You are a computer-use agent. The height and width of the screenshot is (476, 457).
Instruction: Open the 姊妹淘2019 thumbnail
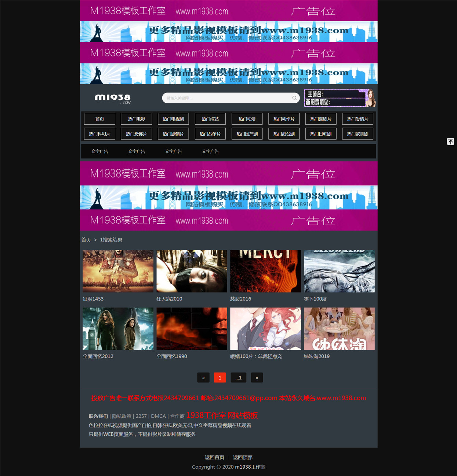pos(339,329)
